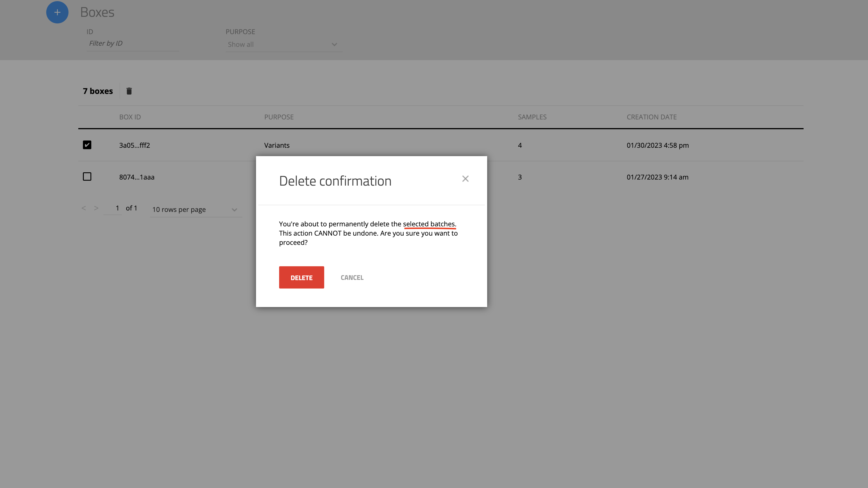Image resolution: width=868 pixels, height=488 pixels.
Task: Open the 3a05...fff2 box row
Action: click(x=134, y=145)
